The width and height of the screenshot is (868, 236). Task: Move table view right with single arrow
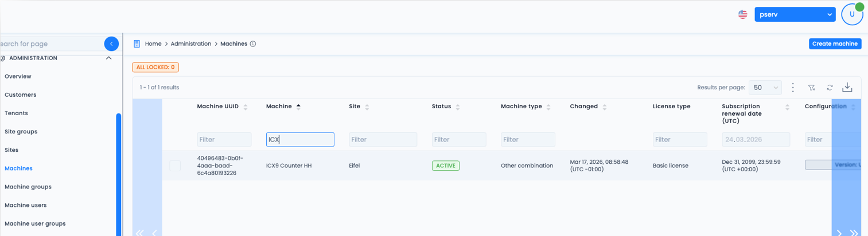(839, 233)
